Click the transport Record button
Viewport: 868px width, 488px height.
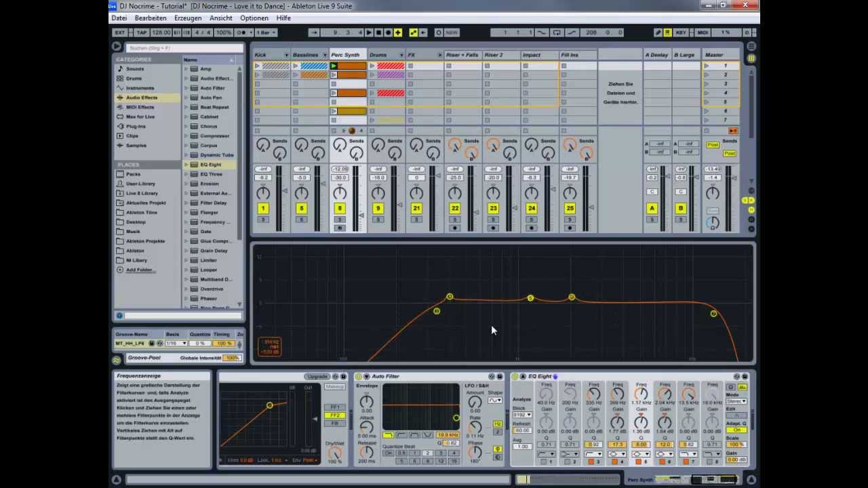click(388, 33)
